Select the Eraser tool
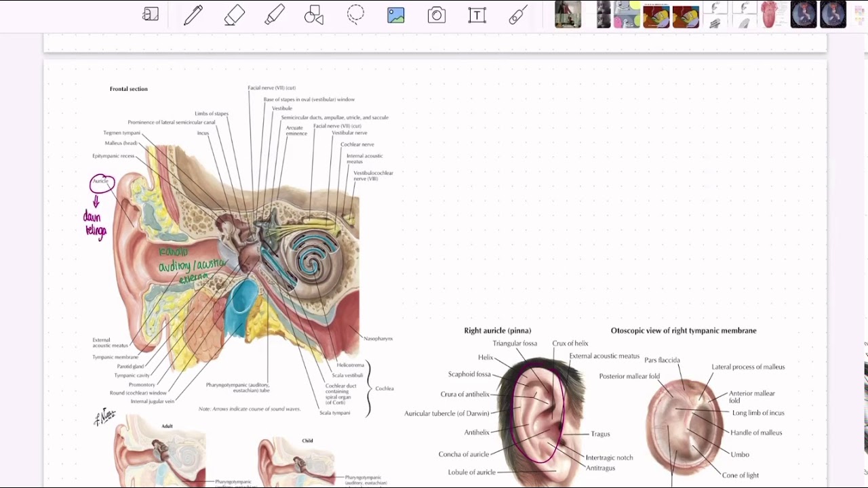868x488 pixels. [234, 15]
